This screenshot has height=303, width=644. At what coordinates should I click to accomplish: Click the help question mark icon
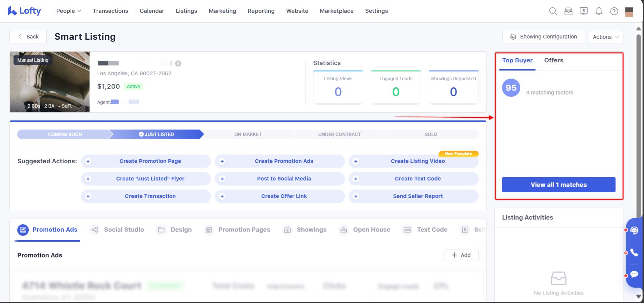click(614, 11)
